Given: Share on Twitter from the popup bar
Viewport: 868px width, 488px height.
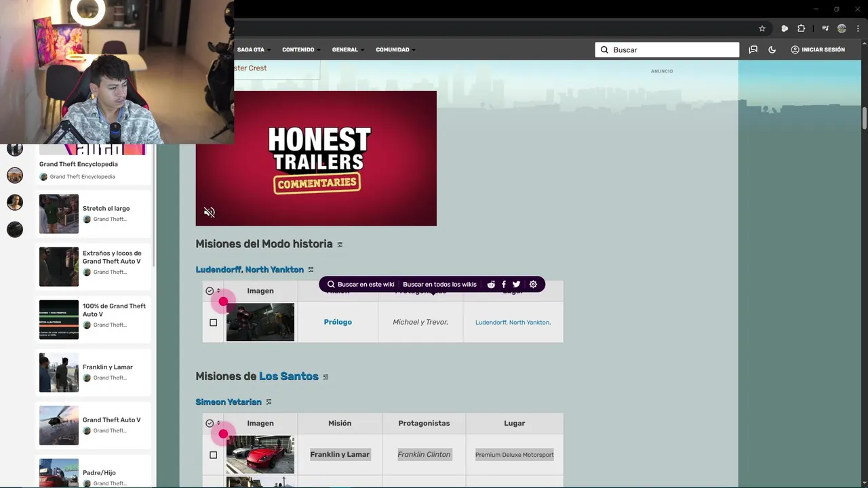Looking at the screenshot, I should tap(517, 285).
